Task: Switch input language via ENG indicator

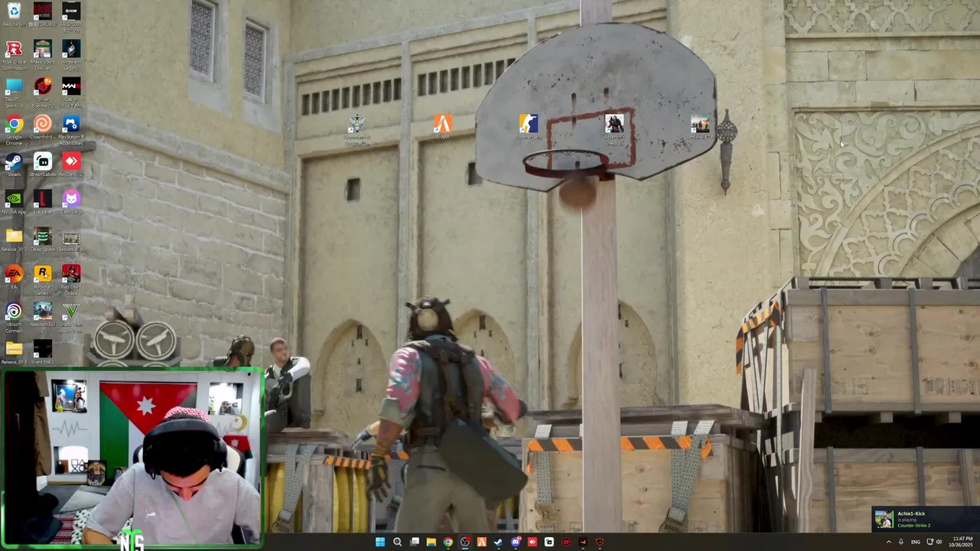Action: (916, 542)
